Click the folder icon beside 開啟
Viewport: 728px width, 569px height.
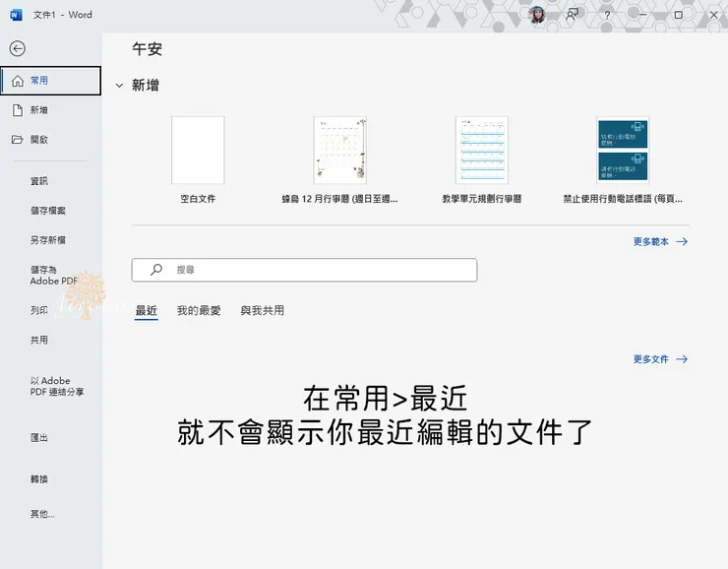17,140
